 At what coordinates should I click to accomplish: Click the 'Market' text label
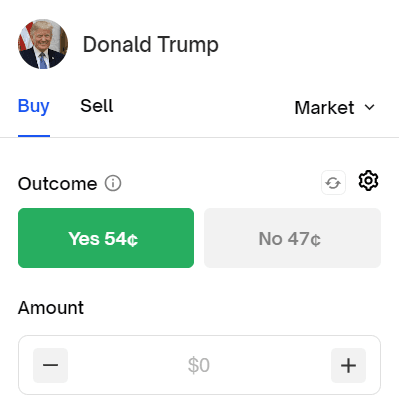[324, 108]
